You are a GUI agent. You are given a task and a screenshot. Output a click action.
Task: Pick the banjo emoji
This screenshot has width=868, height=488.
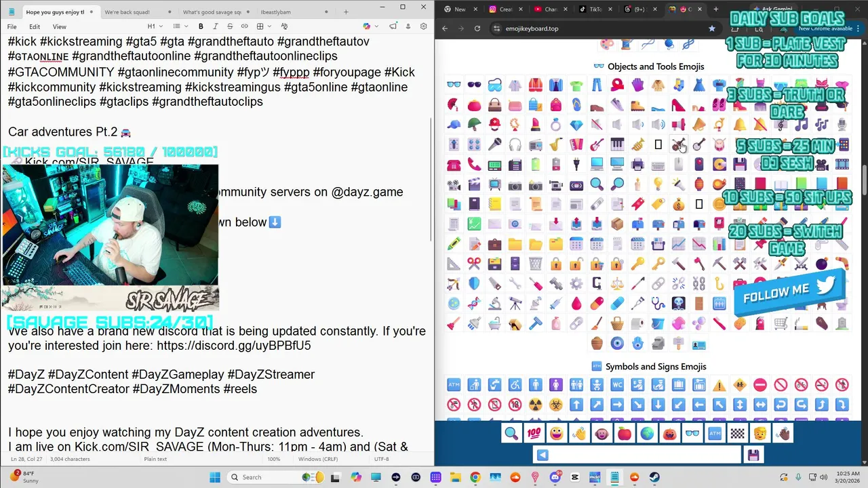[698, 145]
